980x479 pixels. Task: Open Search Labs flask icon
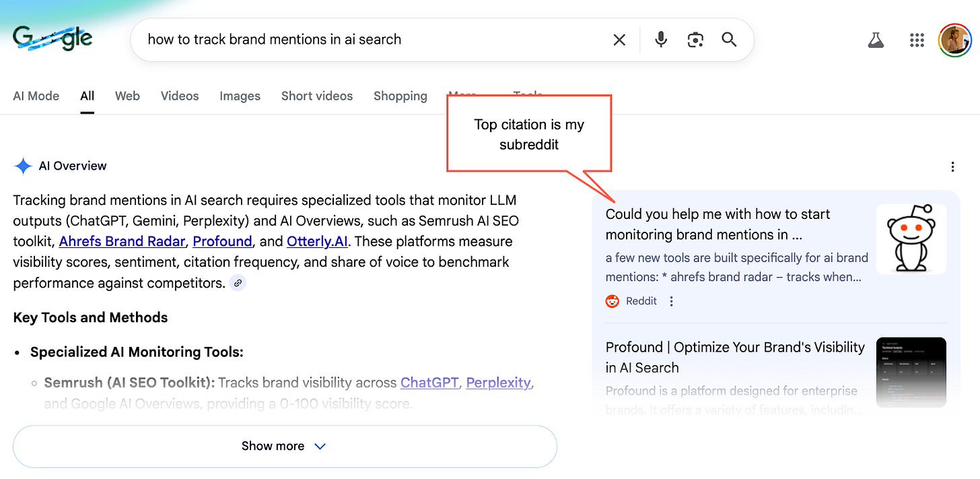click(x=876, y=40)
